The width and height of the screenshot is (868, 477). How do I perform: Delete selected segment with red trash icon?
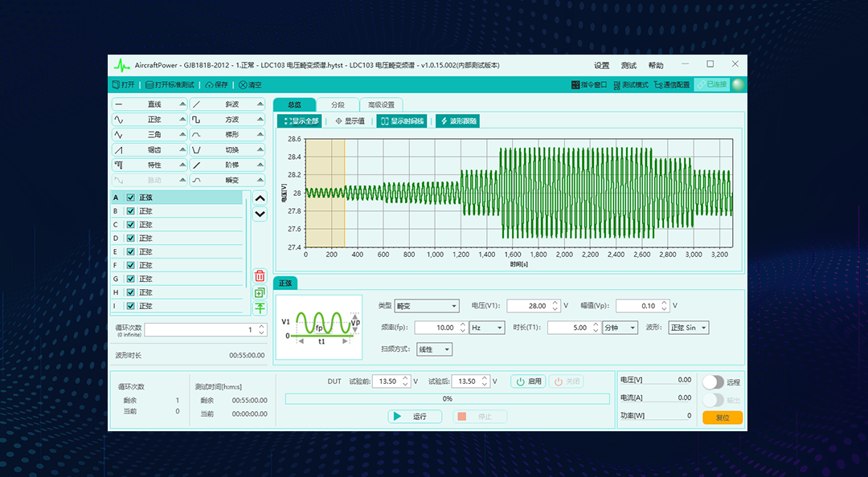click(260, 275)
